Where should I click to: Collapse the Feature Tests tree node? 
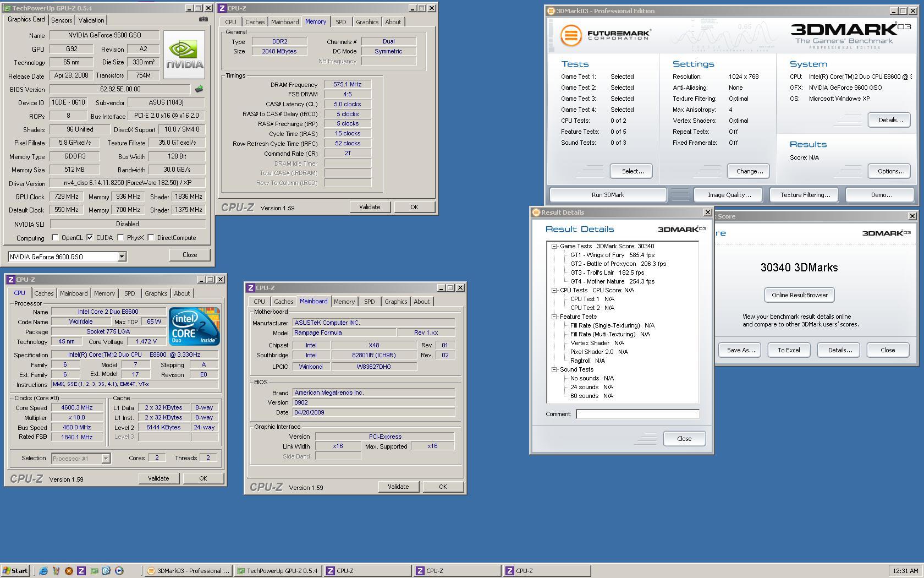click(x=554, y=317)
